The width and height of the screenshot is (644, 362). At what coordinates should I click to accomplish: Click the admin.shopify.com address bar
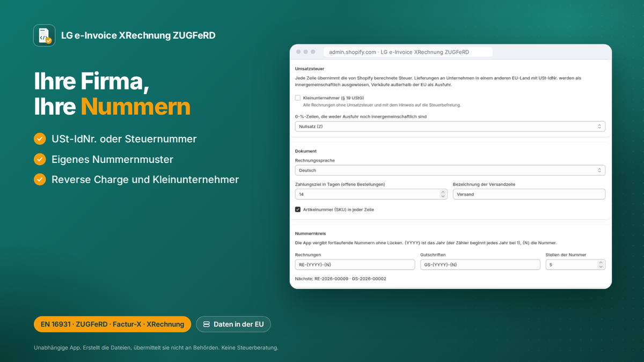click(x=408, y=52)
